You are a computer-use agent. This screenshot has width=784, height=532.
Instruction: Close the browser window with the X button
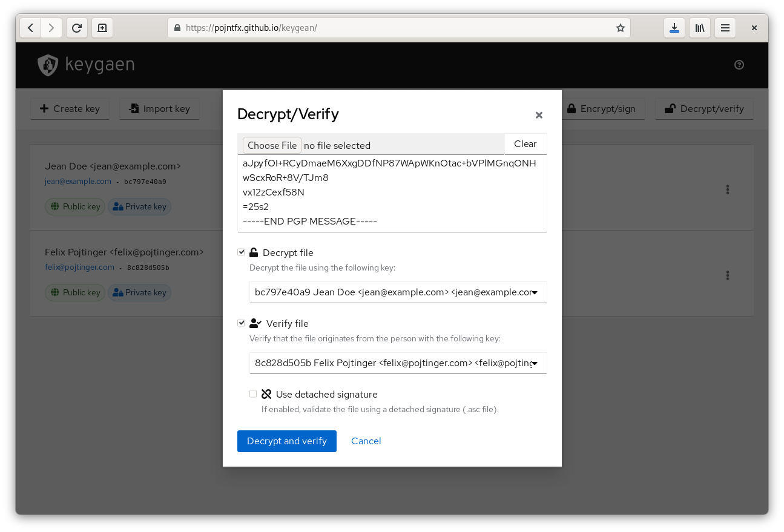[754, 28]
